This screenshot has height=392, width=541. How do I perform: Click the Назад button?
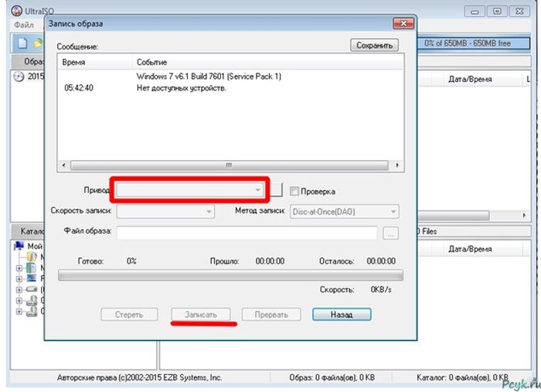coord(342,315)
